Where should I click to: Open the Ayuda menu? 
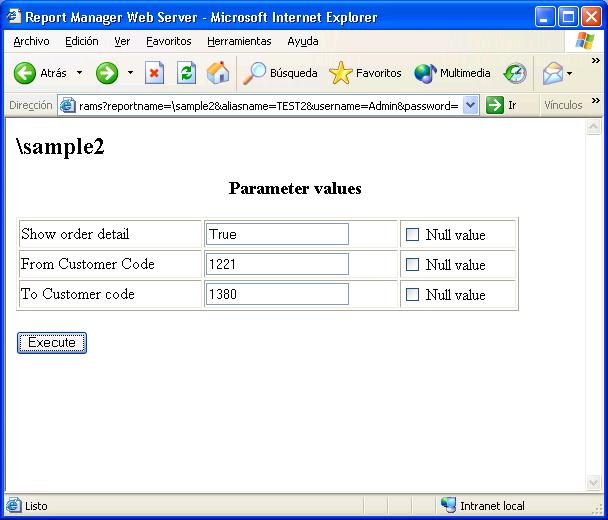point(303,41)
